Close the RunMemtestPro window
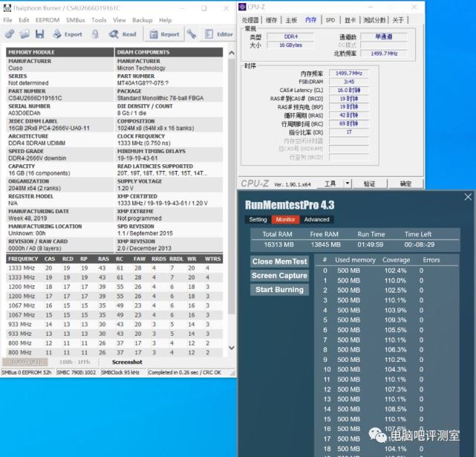This screenshot has width=476, height=457. coord(468,197)
